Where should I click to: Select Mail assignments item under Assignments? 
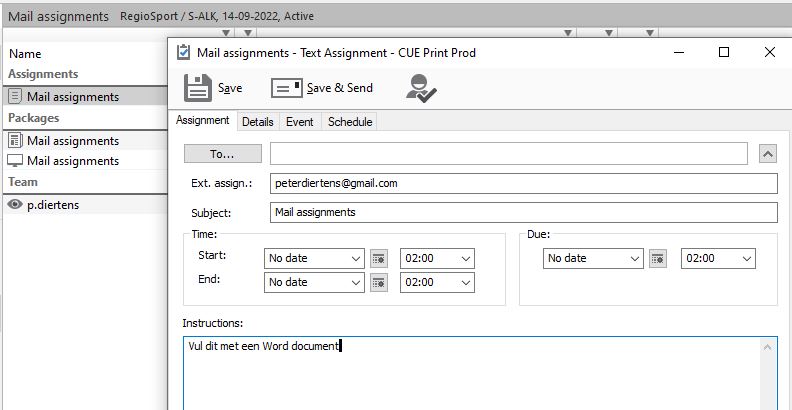pyautogui.click(x=72, y=97)
